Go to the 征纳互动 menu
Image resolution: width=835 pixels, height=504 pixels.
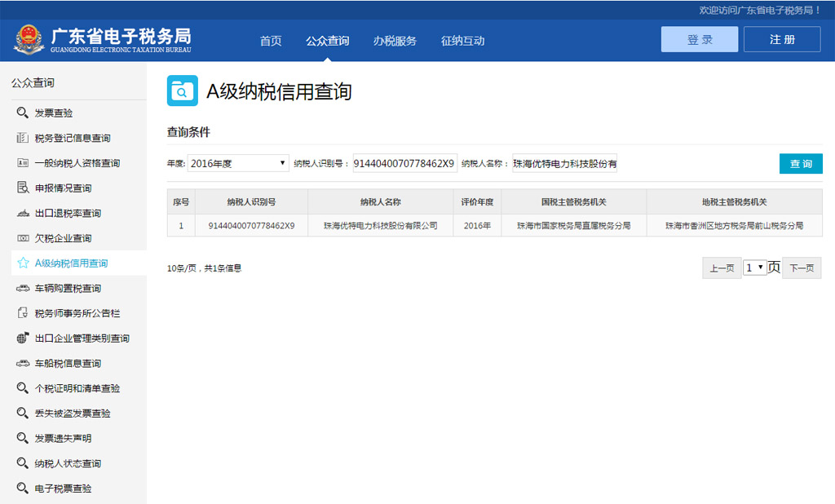pyautogui.click(x=462, y=41)
